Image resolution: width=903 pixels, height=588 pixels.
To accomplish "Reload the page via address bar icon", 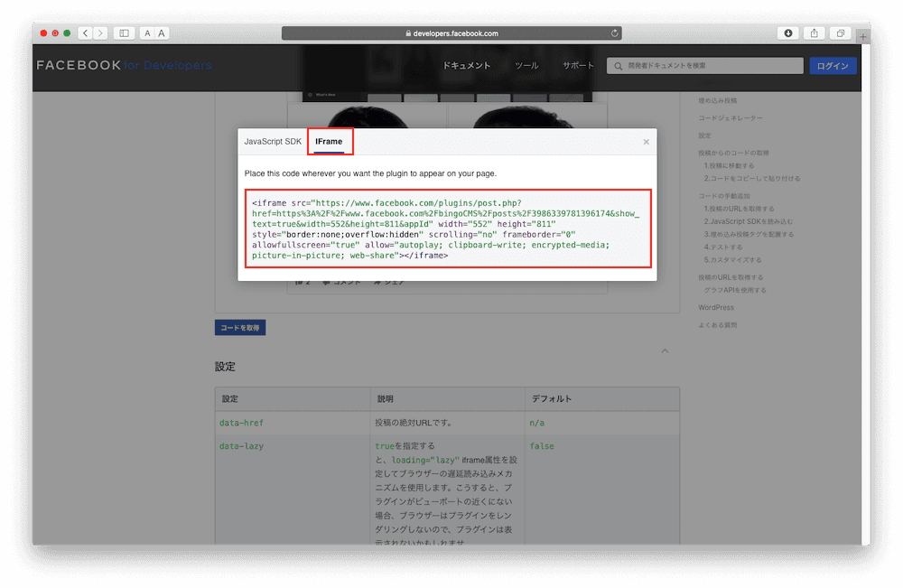I will [x=614, y=33].
